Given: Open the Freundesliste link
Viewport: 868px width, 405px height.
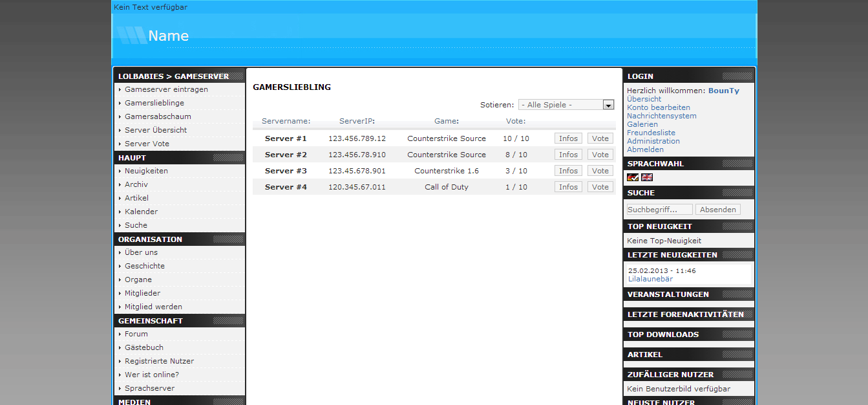Looking at the screenshot, I should tap(651, 133).
